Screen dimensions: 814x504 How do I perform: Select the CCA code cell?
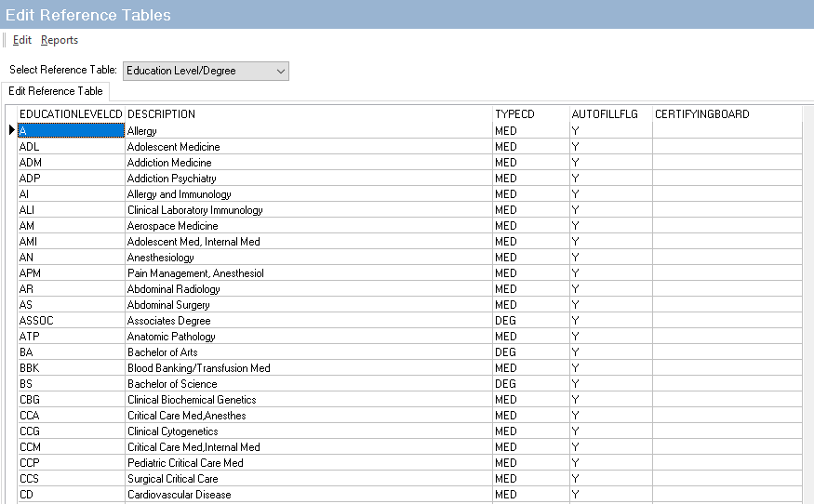71,416
